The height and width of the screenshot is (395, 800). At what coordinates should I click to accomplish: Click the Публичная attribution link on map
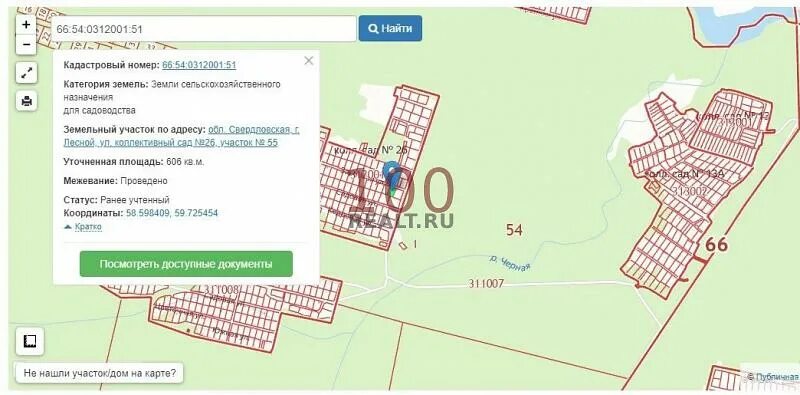pyautogui.click(x=777, y=377)
